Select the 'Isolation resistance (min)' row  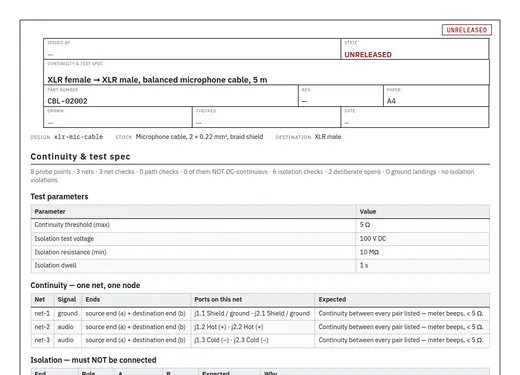coord(260,252)
